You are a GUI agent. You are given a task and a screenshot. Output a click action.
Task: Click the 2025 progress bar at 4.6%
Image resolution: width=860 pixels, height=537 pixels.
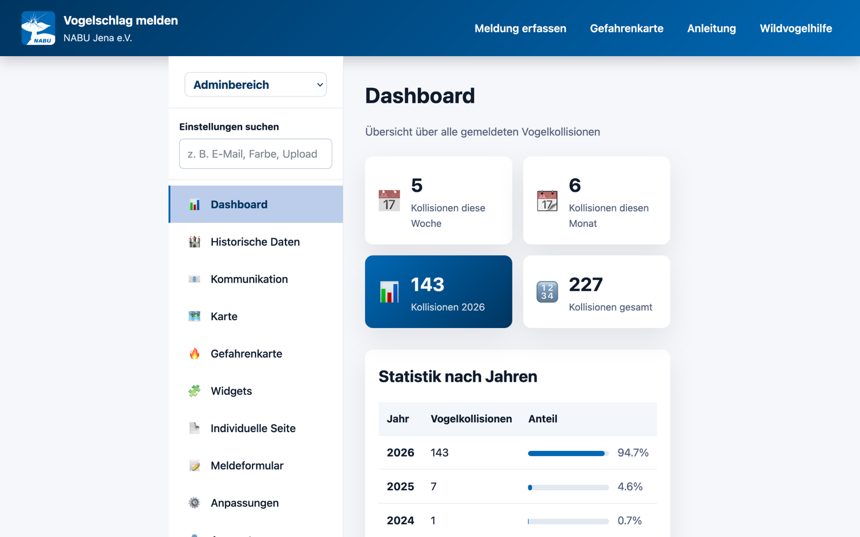click(x=568, y=488)
